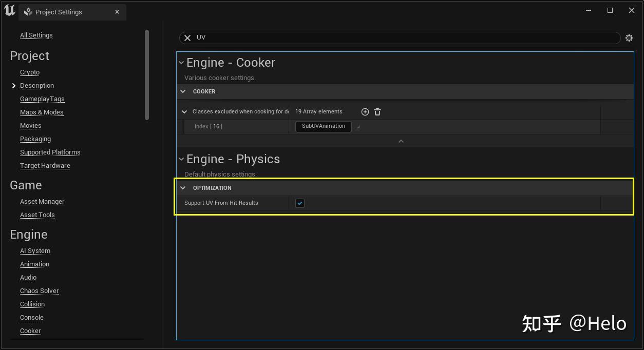The height and width of the screenshot is (350, 644).
Task: Go to Maps & Modes settings
Action: 42,112
